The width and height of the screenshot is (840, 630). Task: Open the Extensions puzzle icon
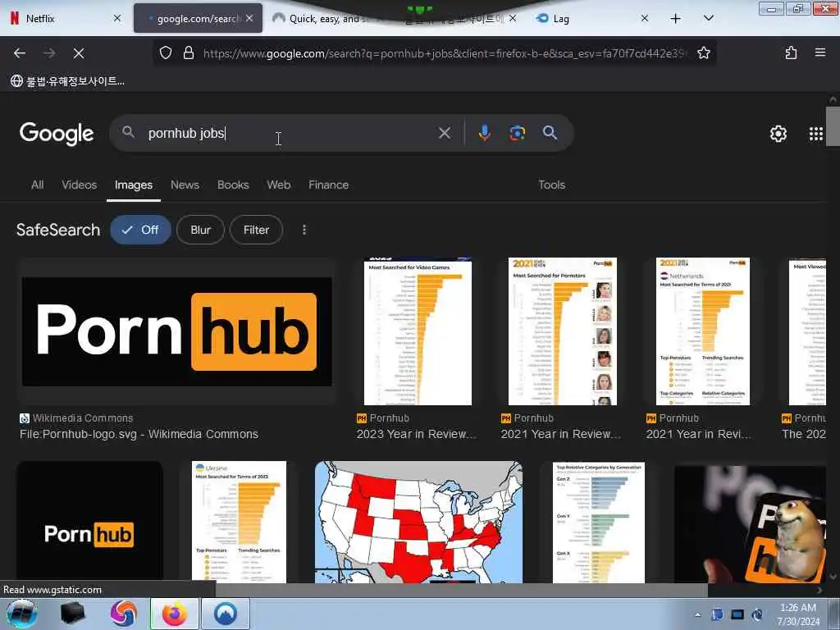point(791,53)
